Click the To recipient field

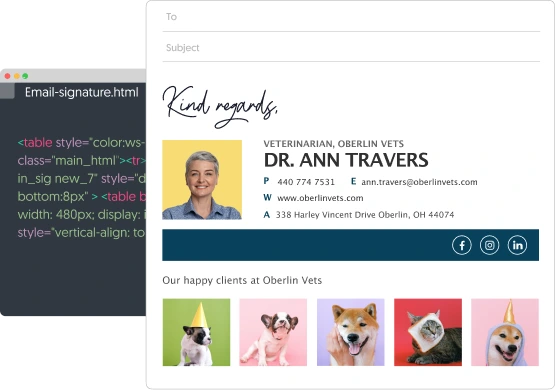point(351,17)
